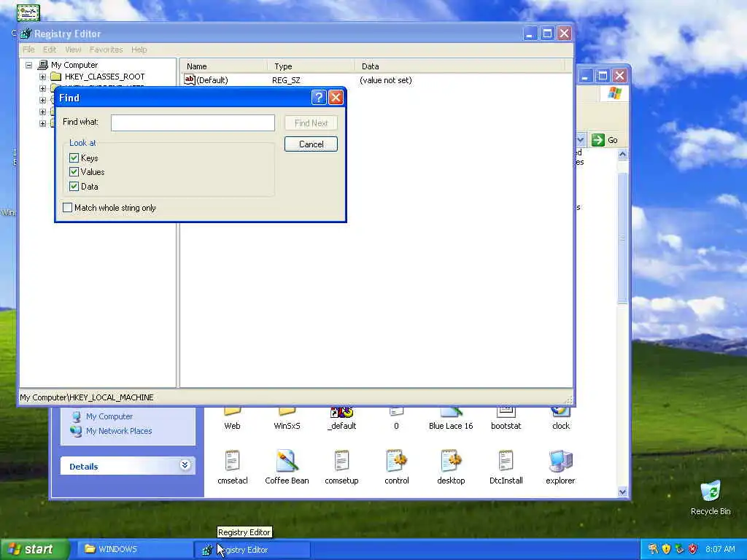Screen dimensions: 747x560
Task: Select the DtcInstall log file icon
Action: tap(506, 461)
